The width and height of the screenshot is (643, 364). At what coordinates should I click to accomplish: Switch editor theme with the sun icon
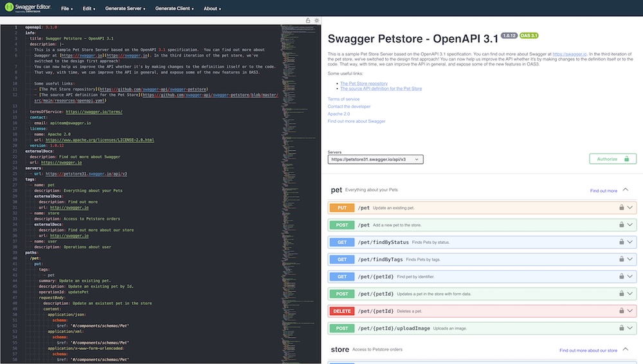click(x=316, y=21)
